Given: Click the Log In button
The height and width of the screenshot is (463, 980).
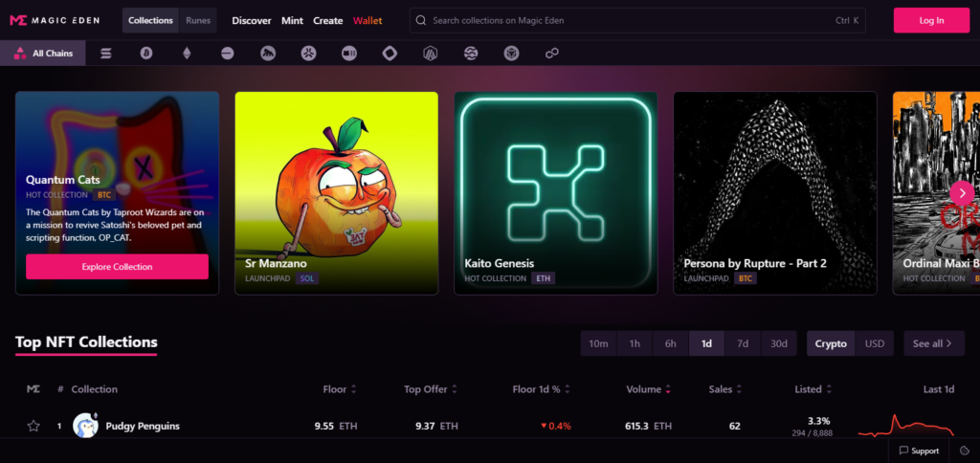Looking at the screenshot, I should click(x=931, y=21).
